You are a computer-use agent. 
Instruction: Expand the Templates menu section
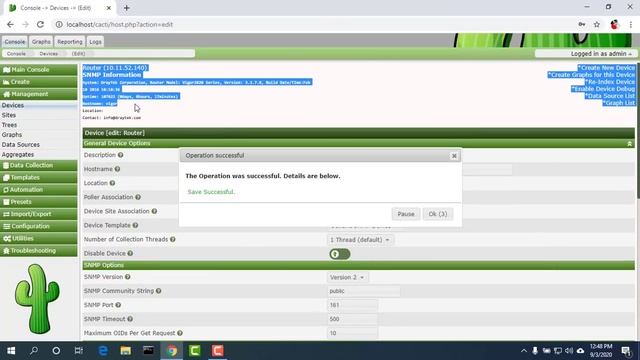pyautogui.click(x=39, y=178)
